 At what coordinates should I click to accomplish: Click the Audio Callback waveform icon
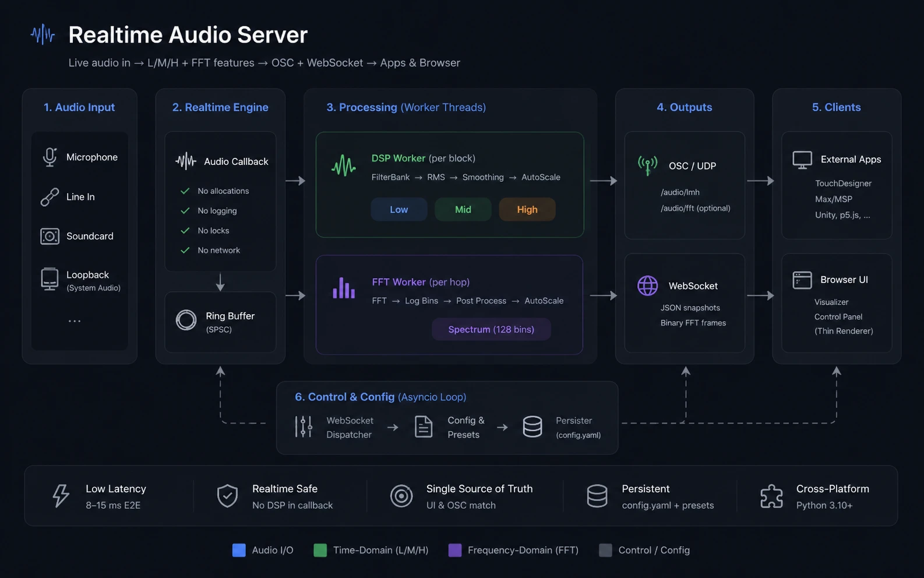pyautogui.click(x=186, y=161)
